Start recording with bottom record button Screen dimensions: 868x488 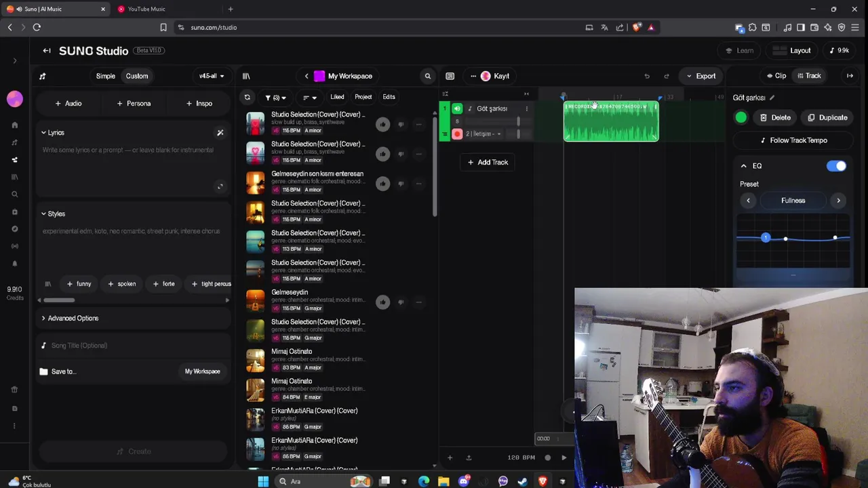tap(548, 457)
